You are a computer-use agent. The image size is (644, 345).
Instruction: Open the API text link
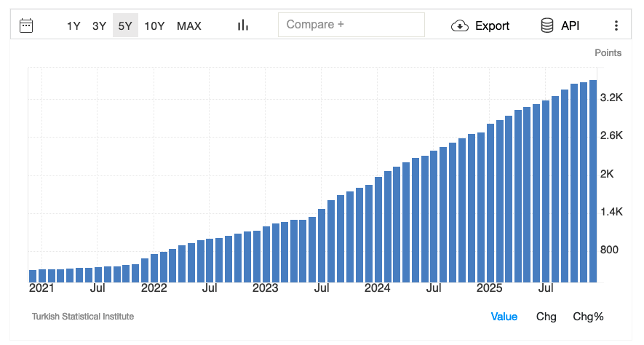pos(570,25)
